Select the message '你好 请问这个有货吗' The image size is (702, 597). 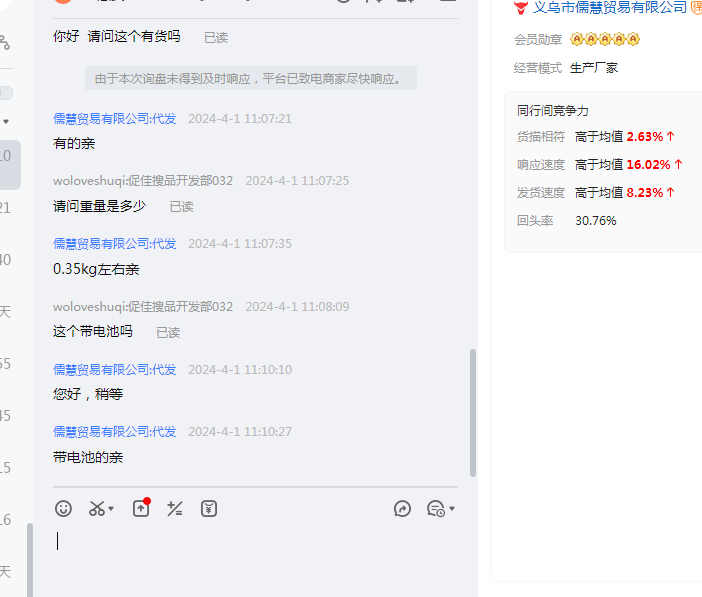(x=116, y=36)
